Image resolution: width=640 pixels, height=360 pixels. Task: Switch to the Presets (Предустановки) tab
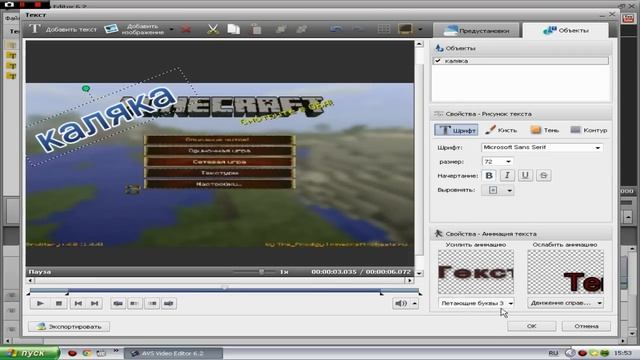476,31
